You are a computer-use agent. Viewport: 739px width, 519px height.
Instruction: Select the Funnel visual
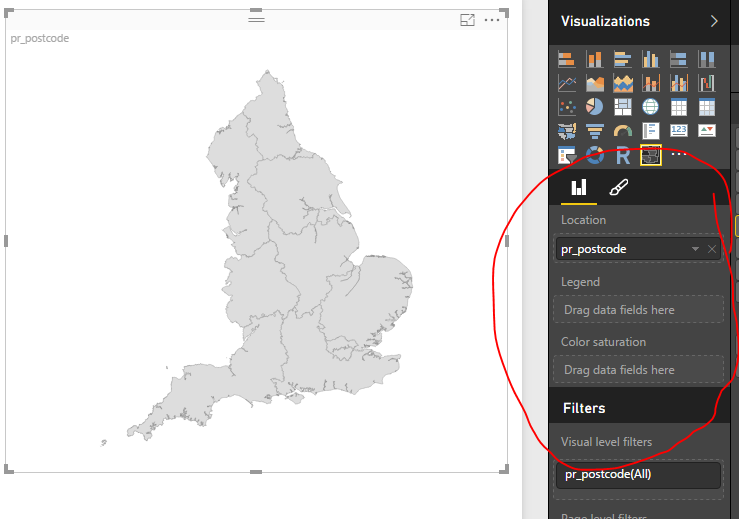[x=594, y=131]
